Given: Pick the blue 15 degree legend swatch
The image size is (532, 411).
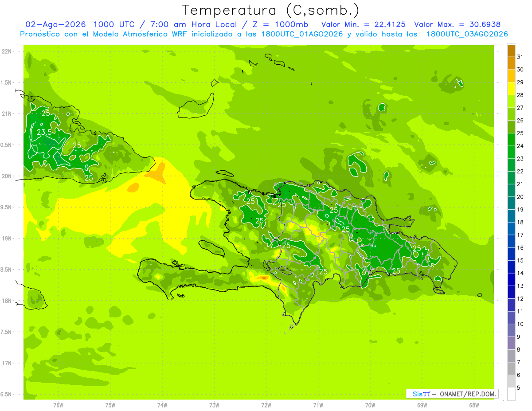Looking at the screenshot, I should click(x=511, y=254).
